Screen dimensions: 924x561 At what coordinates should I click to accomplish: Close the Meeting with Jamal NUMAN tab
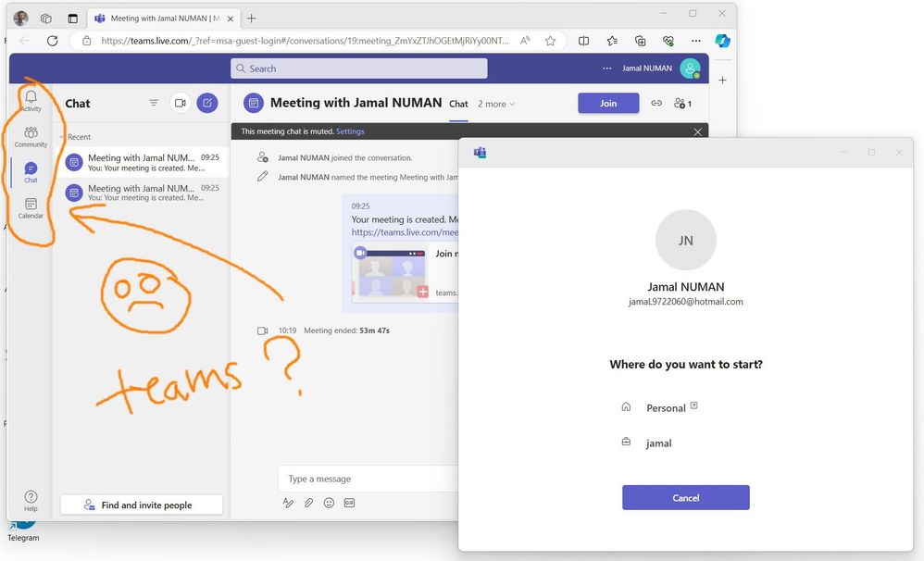pos(231,19)
